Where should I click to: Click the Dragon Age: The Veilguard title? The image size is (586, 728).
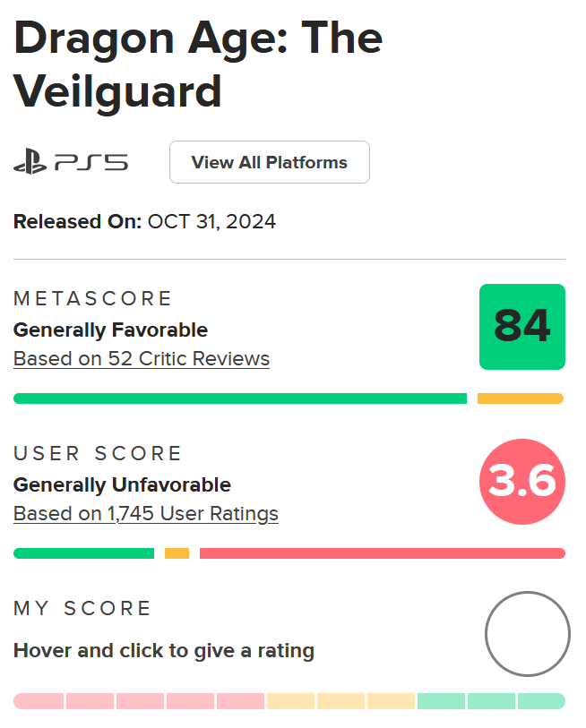[x=198, y=64]
